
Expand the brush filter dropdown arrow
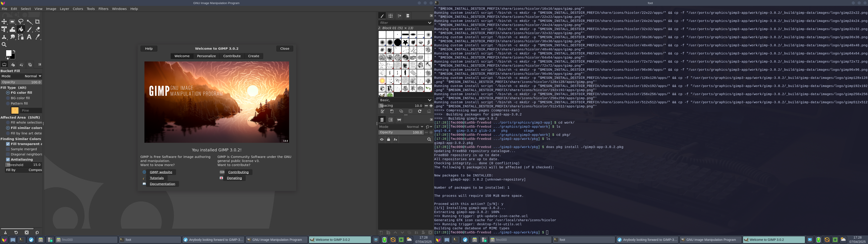pyautogui.click(x=429, y=23)
